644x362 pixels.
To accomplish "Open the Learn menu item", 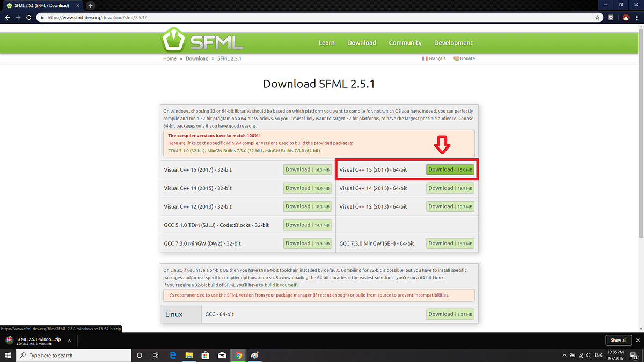I will click(326, 43).
